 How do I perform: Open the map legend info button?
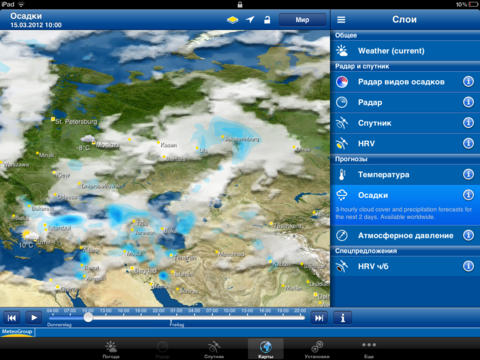(342, 318)
